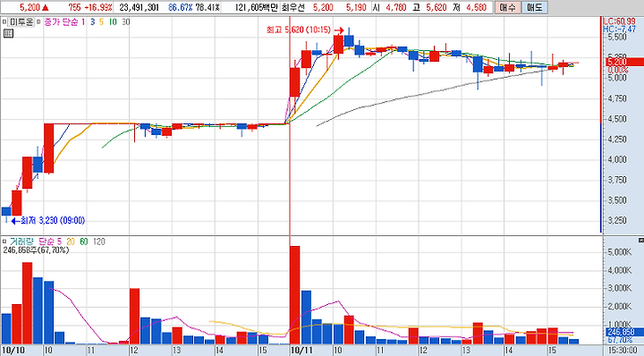
Task: Close volume panel via top-right x icon
Action: pyautogui.click(x=640, y=240)
